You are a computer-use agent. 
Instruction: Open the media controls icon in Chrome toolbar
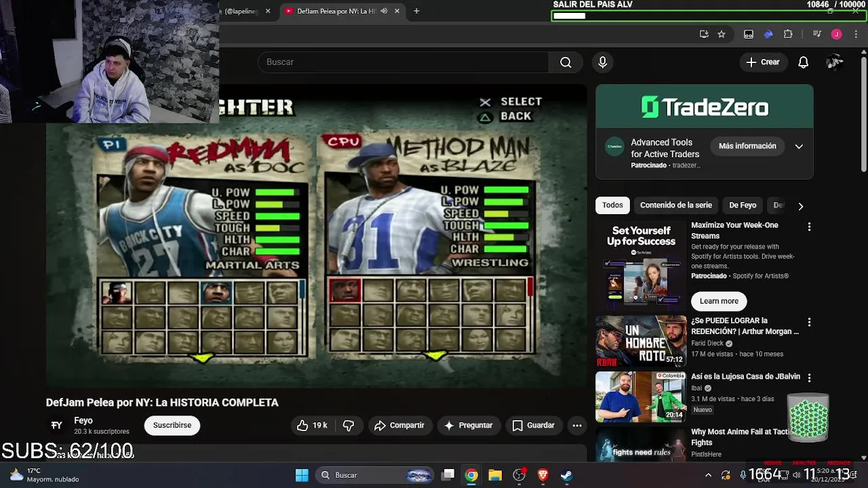[816, 34]
